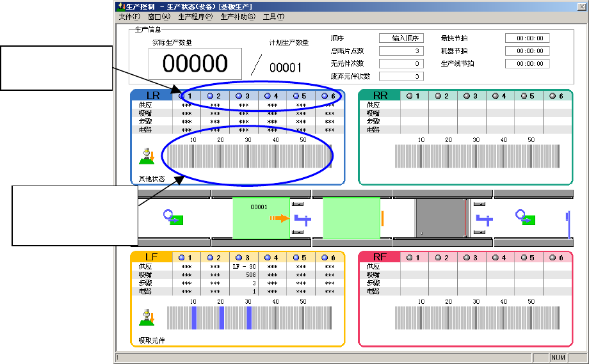Click the 最快节拍 time field
This screenshot has height=364, width=589.
click(528, 38)
